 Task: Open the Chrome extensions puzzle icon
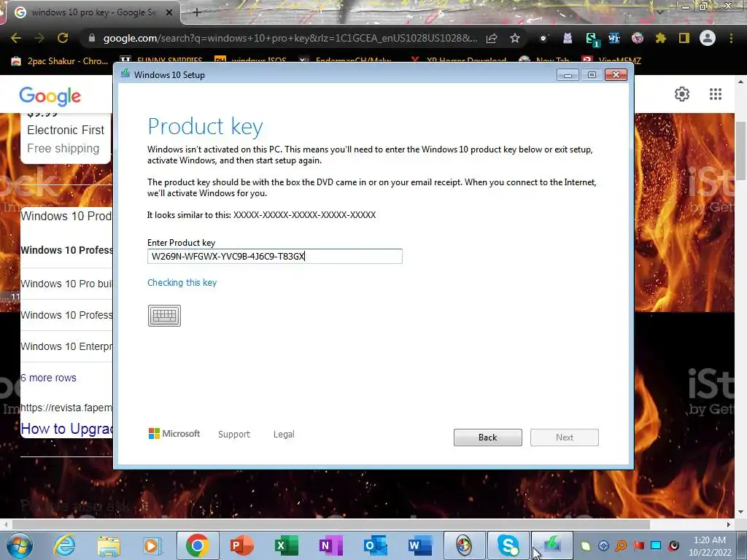661,38
